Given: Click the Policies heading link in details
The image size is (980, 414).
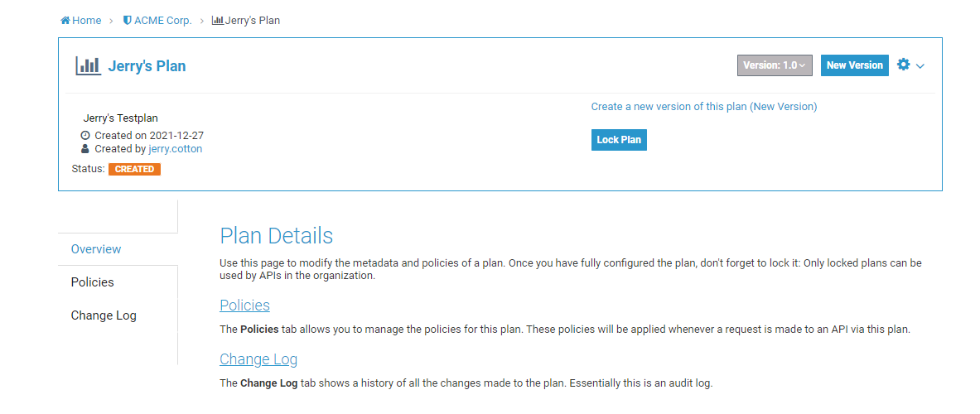Looking at the screenshot, I should tap(244, 306).
